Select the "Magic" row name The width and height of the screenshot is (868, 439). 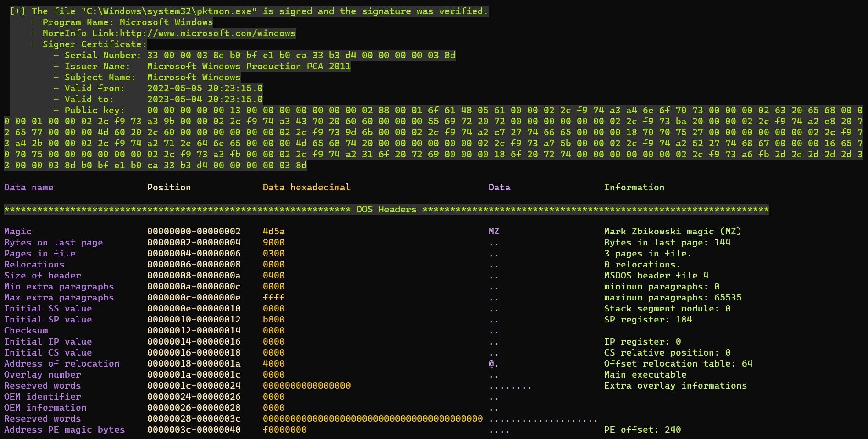(x=18, y=232)
